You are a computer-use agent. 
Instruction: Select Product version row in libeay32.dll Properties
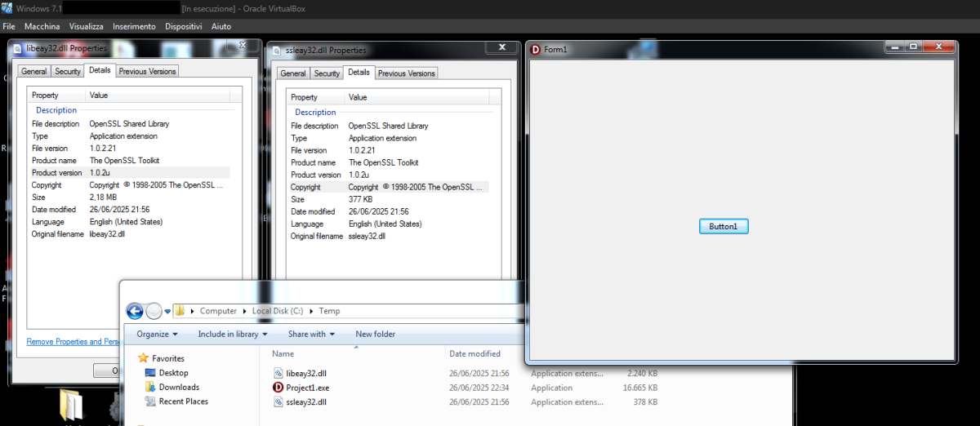point(130,173)
